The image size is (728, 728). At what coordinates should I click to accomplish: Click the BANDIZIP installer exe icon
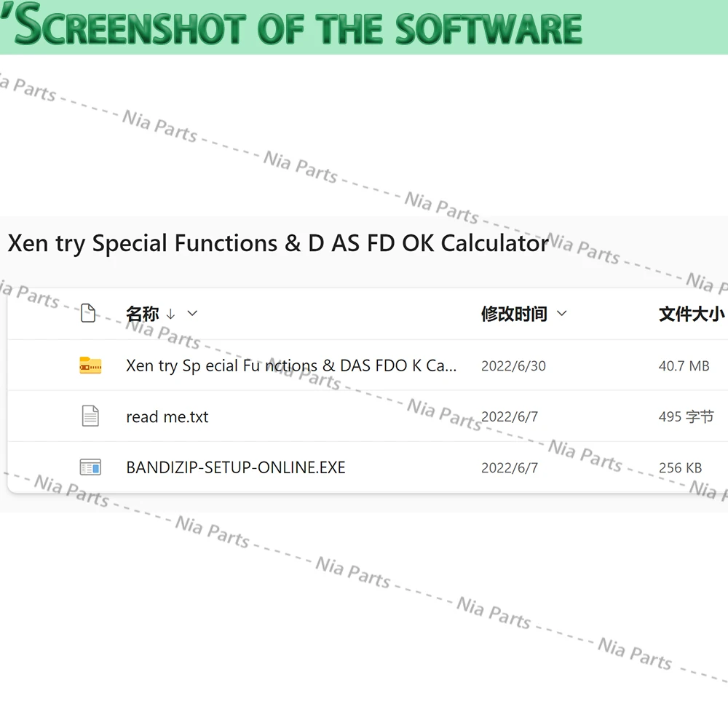[x=90, y=467]
